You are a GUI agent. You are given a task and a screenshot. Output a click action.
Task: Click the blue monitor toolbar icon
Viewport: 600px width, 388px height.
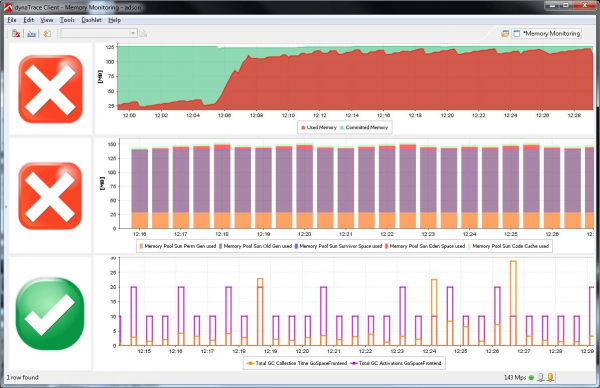(32, 34)
